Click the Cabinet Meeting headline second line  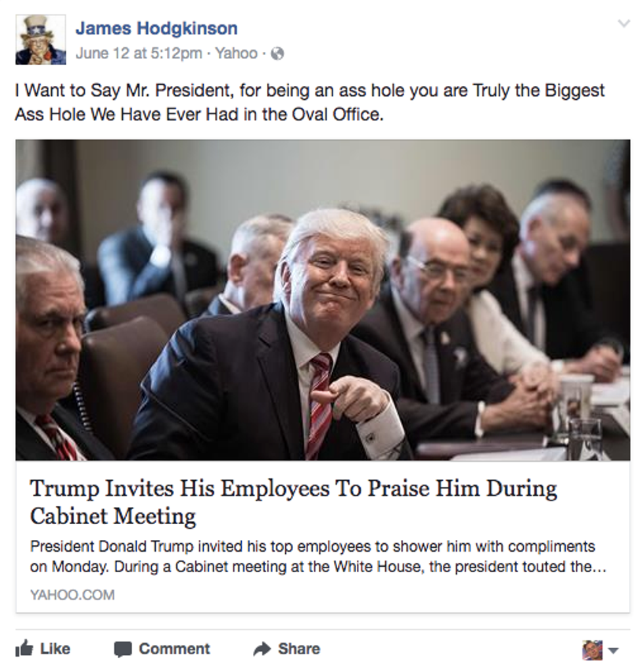pyautogui.click(x=113, y=516)
